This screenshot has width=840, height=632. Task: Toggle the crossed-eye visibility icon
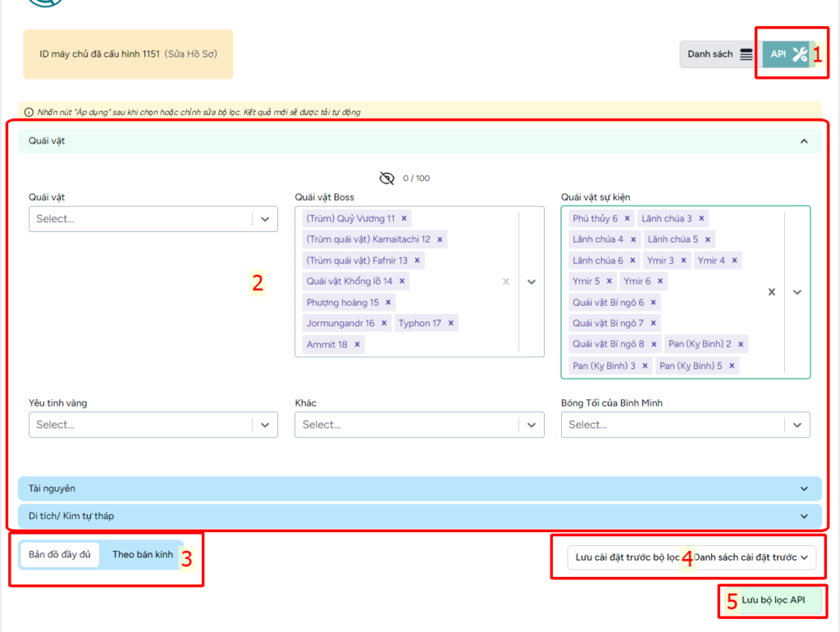(387, 178)
